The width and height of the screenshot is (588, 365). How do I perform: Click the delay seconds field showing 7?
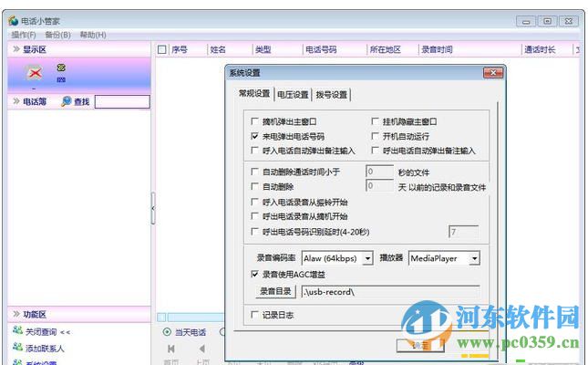pyautogui.click(x=463, y=232)
